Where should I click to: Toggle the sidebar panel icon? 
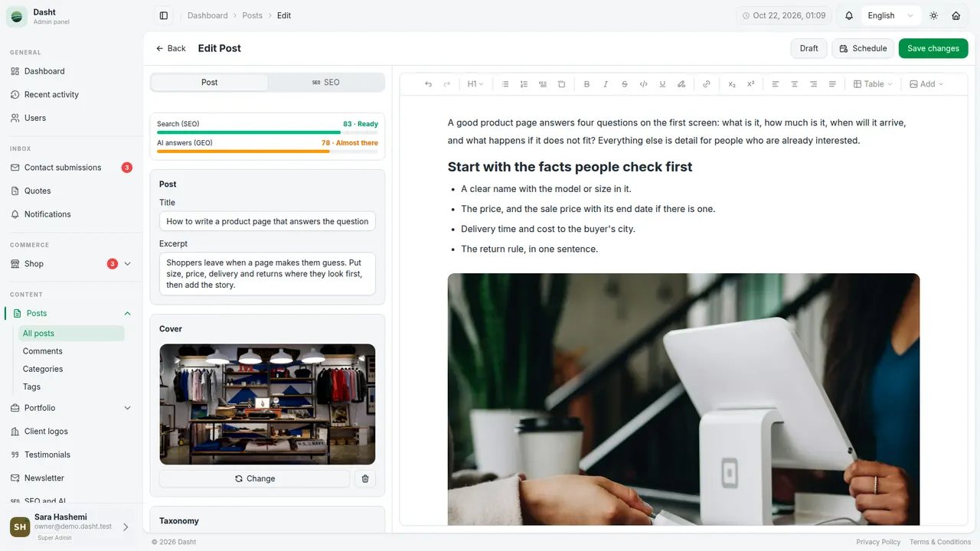(x=164, y=15)
